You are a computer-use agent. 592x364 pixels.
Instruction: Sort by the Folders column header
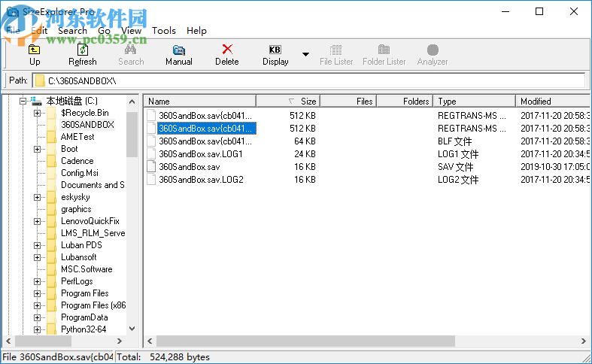(405, 102)
